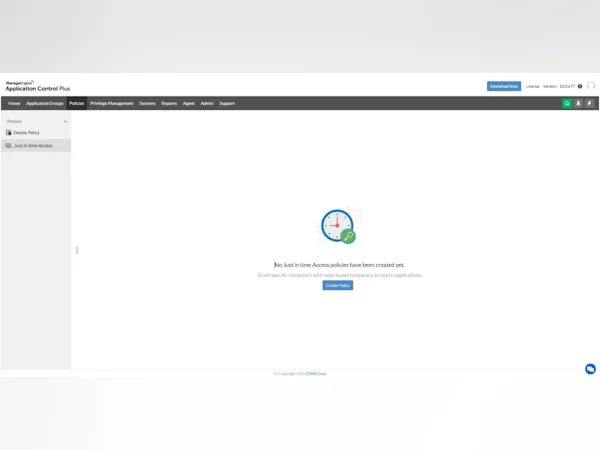Open the Systems menu

[147, 103]
